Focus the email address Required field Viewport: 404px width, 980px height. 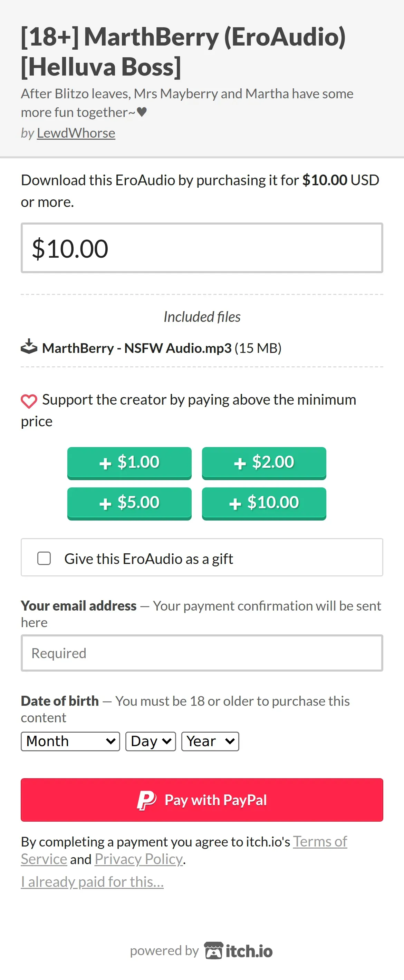click(x=202, y=653)
